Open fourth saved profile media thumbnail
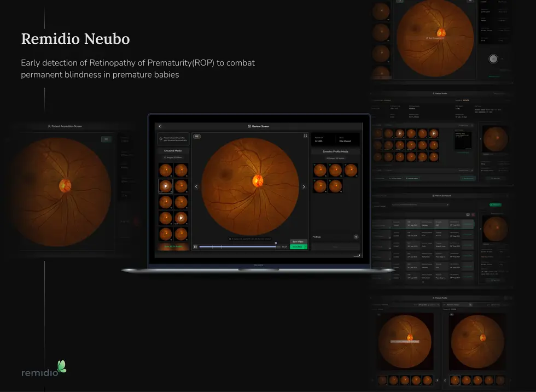Screen dimensions: 536x392 point(320,186)
